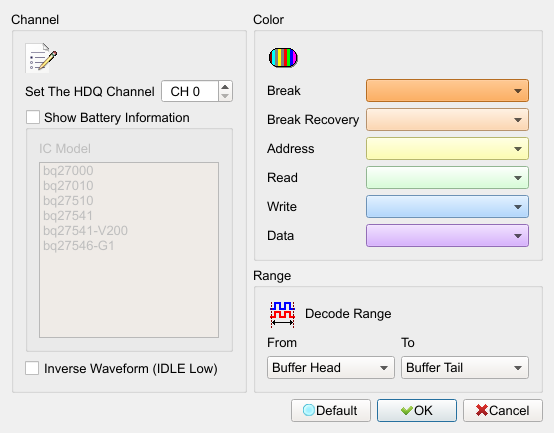Viewport: 554px width, 433px height.
Task: Select bq27510 in IC Model list
Action: pyautogui.click(x=129, y=201)
